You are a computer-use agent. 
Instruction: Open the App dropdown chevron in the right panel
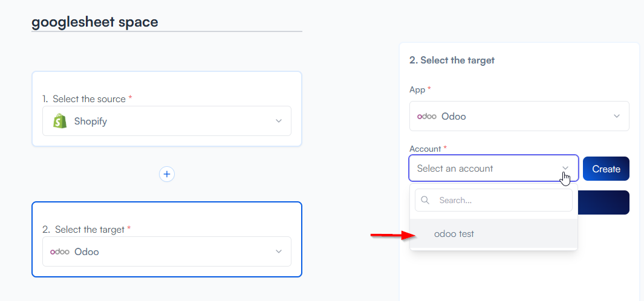coord(617,116)
